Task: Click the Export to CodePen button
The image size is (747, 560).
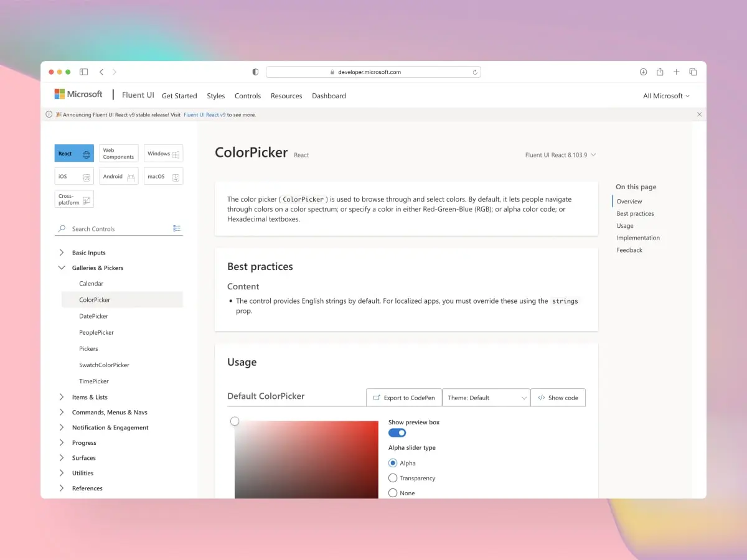Action: 403,397
